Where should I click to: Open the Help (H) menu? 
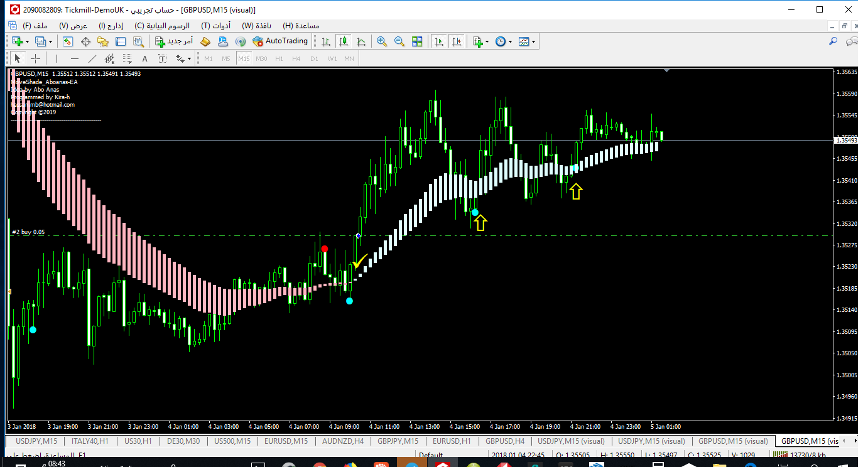pyautogui.click(x=301, y=26)
